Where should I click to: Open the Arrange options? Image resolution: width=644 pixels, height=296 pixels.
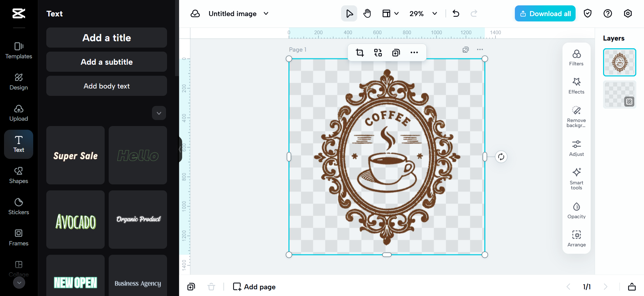[576, 239]
